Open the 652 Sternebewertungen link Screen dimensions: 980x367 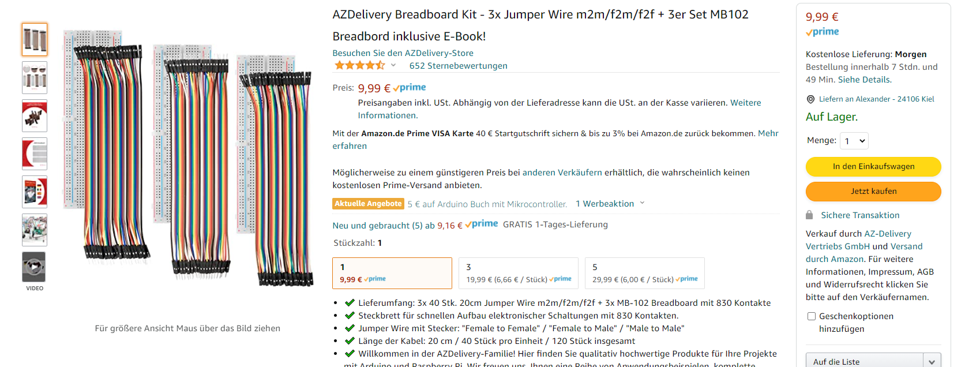click(459, 66)
